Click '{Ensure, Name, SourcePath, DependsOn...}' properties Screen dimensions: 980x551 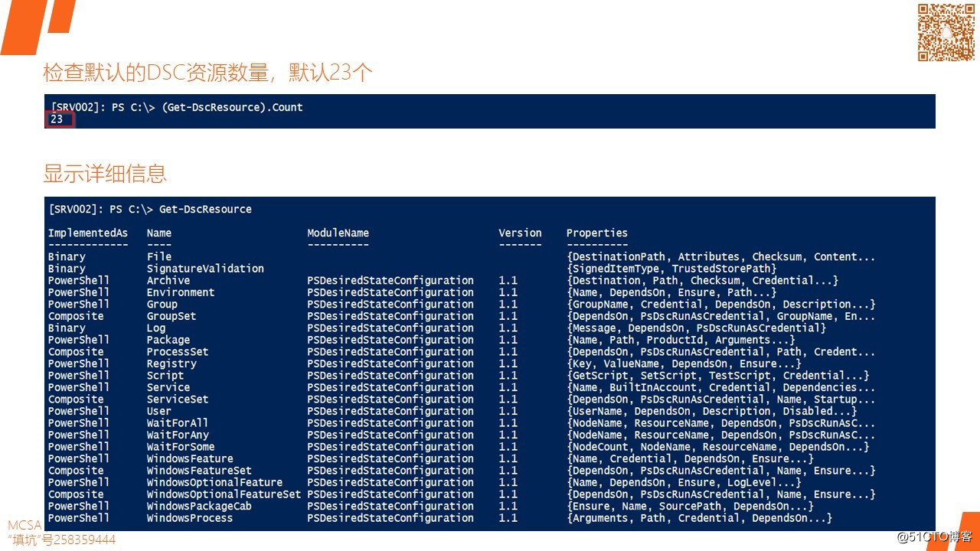point(690,506)
